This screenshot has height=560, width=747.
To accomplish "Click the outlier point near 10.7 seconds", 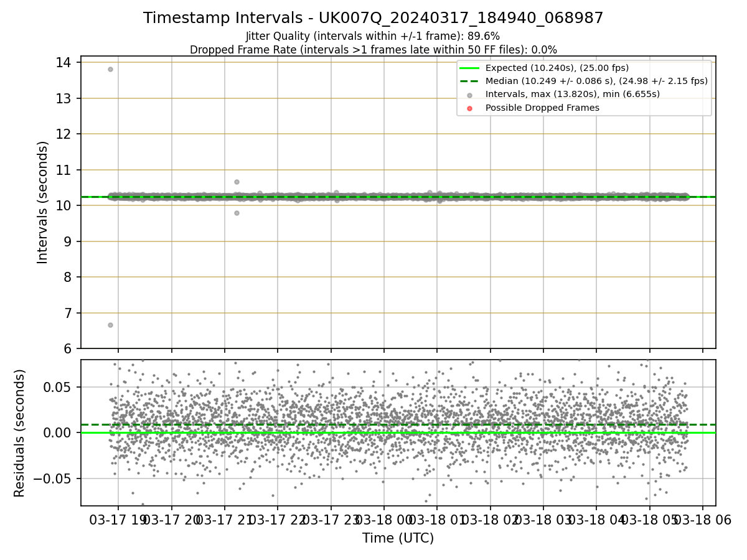I will coord(237,182).
